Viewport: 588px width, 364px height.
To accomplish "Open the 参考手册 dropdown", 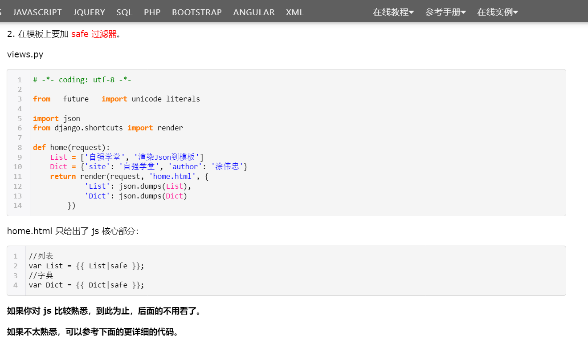I will pos(444,12).
